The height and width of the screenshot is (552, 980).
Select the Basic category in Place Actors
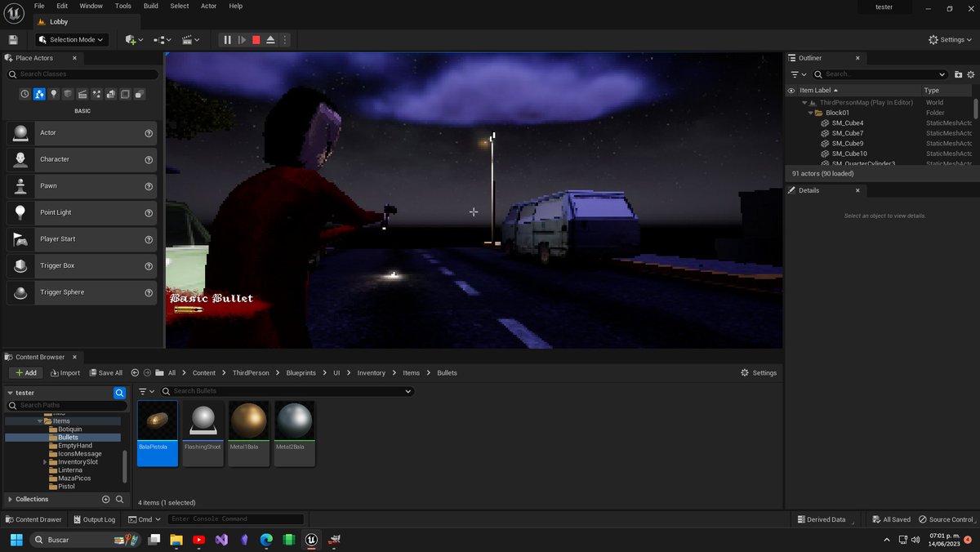coord(39,94)
